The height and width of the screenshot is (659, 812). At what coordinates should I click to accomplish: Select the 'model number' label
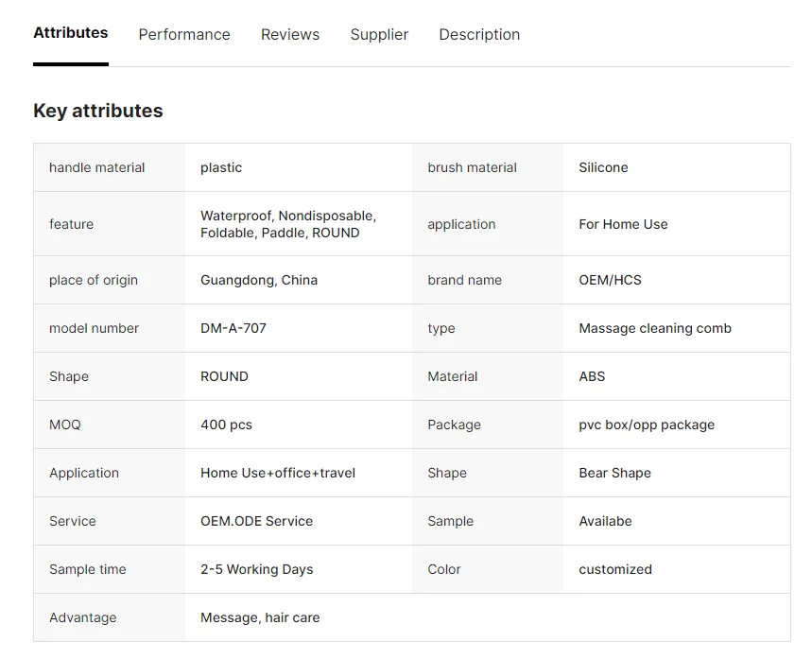[x=94, y=328]
